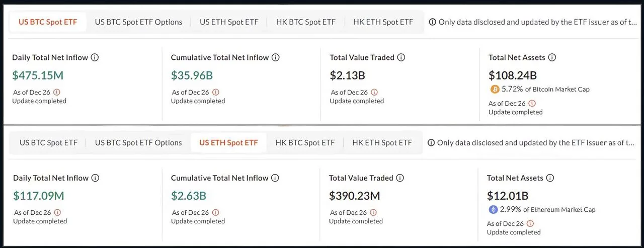Click info icon beside top Total Value Traded
The image size is (644, 248).
pyautogui.click(x=401, y=57)
